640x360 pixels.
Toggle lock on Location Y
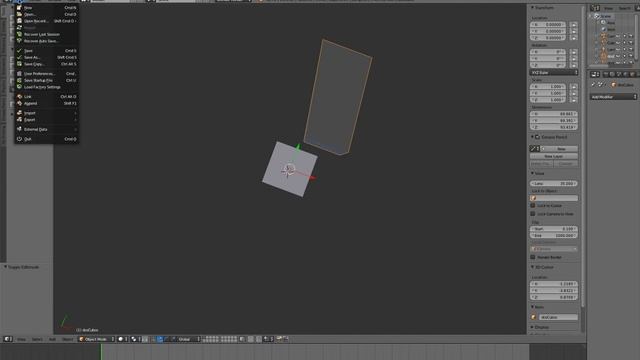click(x=573, y=31)
